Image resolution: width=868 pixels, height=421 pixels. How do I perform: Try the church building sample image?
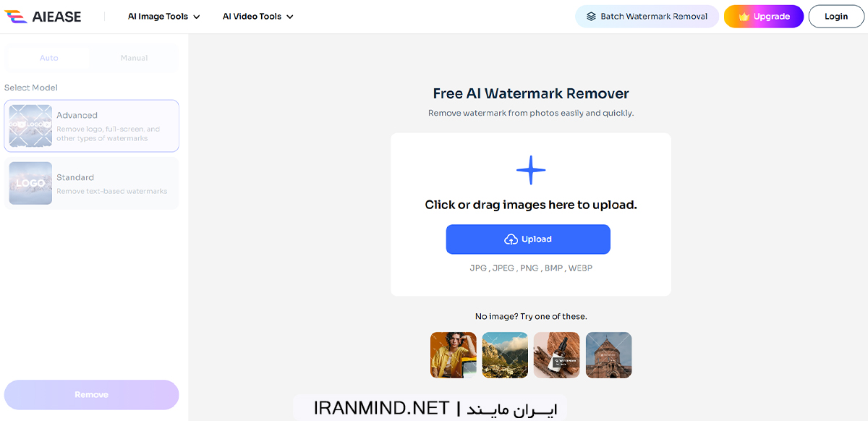[609, 355]
